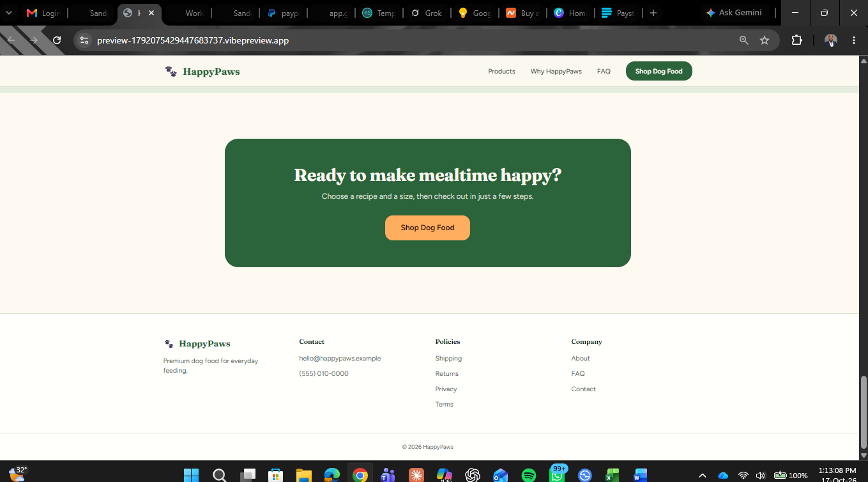Launch ChatGPT from the taskbar

coord(473,475)
